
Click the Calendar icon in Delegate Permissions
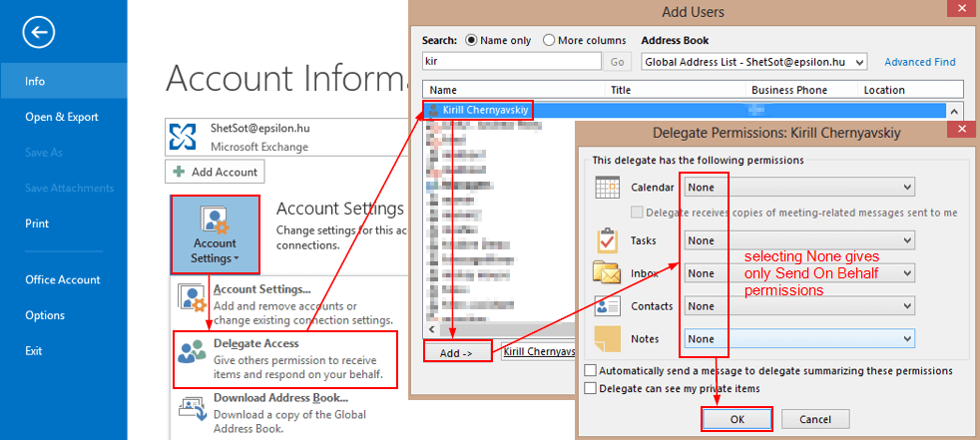(x=607, y=187)
